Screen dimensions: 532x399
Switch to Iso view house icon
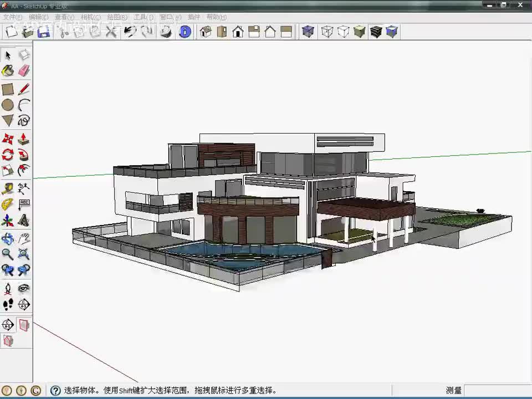point(206,32)
